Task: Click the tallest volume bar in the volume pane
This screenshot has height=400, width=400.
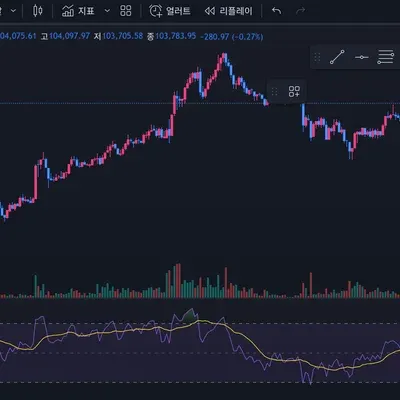Action: pos(179,280)
